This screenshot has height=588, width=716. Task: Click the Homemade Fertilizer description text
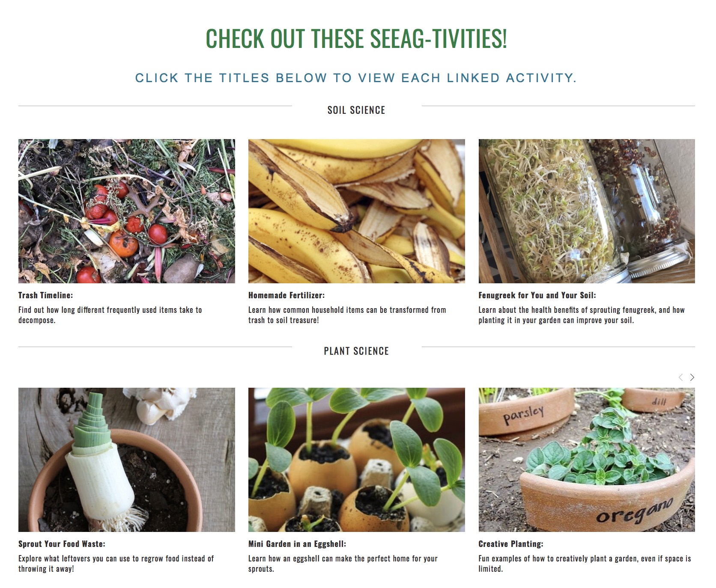pos(347,315)
